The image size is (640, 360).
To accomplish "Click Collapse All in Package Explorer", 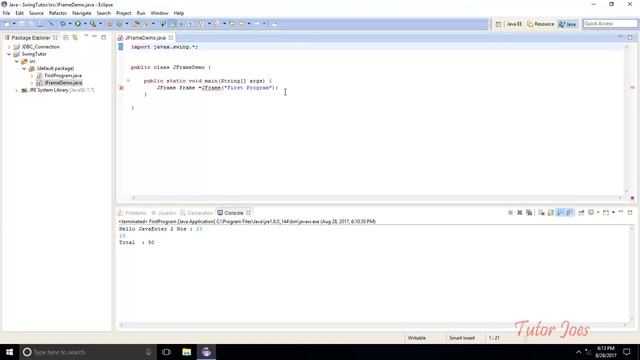I will pyautogui.click(x=66, y=37).
